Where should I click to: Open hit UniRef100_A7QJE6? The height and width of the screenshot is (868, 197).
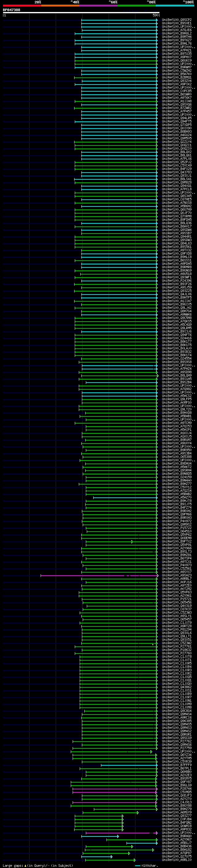tap(176, 30)
